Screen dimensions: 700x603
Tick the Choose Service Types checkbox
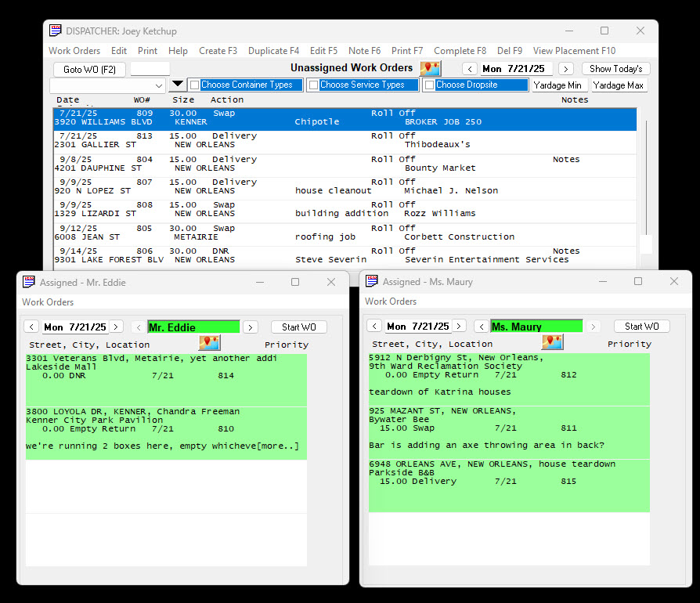pyautogui.click(x=313, y=85)
